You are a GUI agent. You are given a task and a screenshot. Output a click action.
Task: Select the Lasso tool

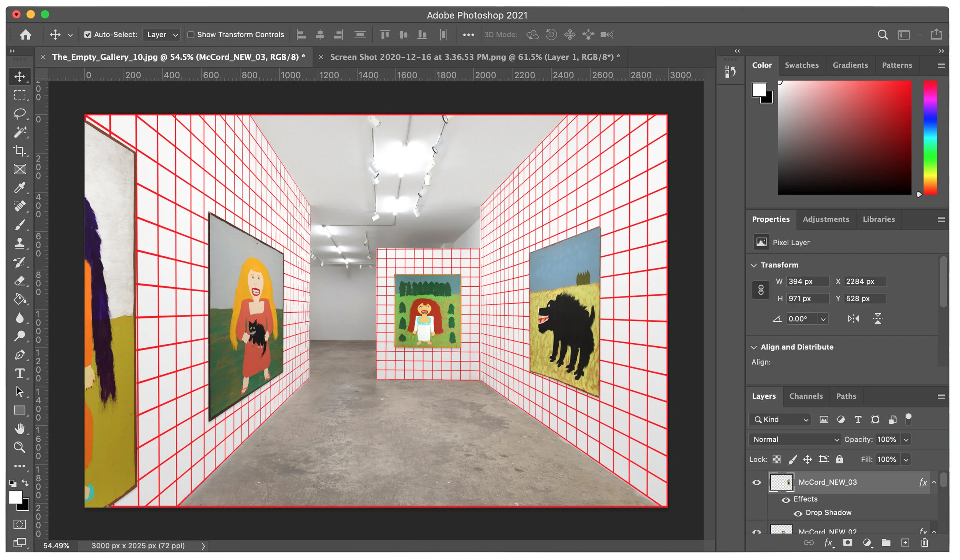[x=20, y=114]
